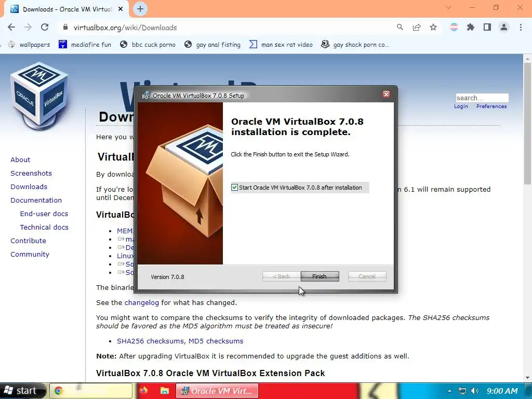Open the tab search chevron
The image size is (532, 399).
pos(448,7)
